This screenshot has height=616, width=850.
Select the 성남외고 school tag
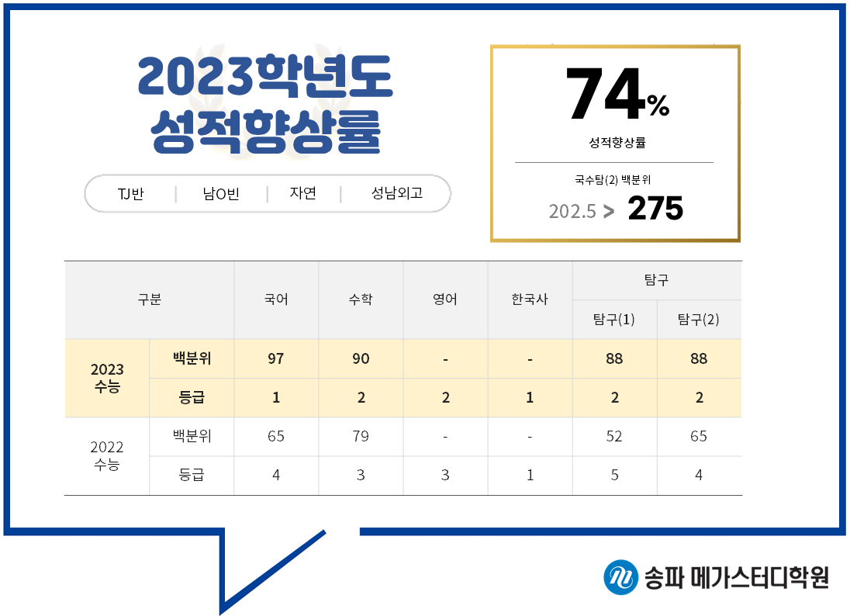[x=397, y=193]
